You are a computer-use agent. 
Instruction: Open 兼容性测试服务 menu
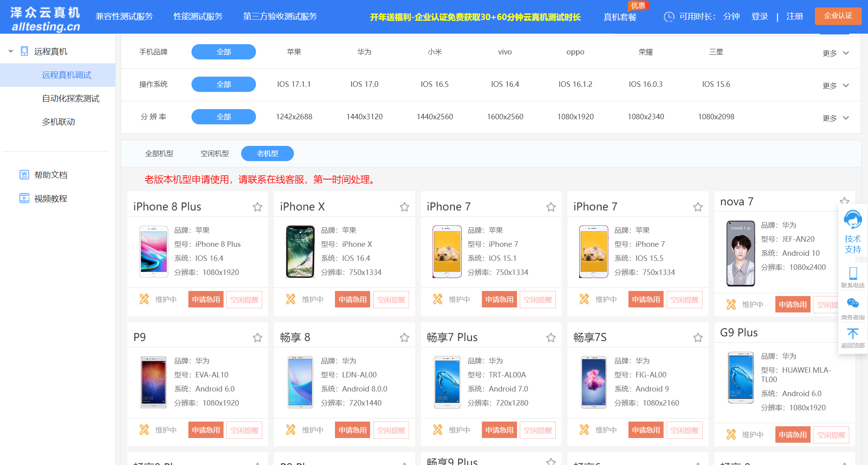tap(124, 16)
